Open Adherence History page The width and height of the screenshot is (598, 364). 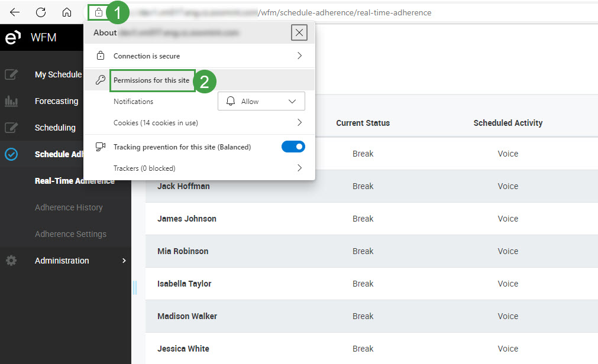click(69, 207)
